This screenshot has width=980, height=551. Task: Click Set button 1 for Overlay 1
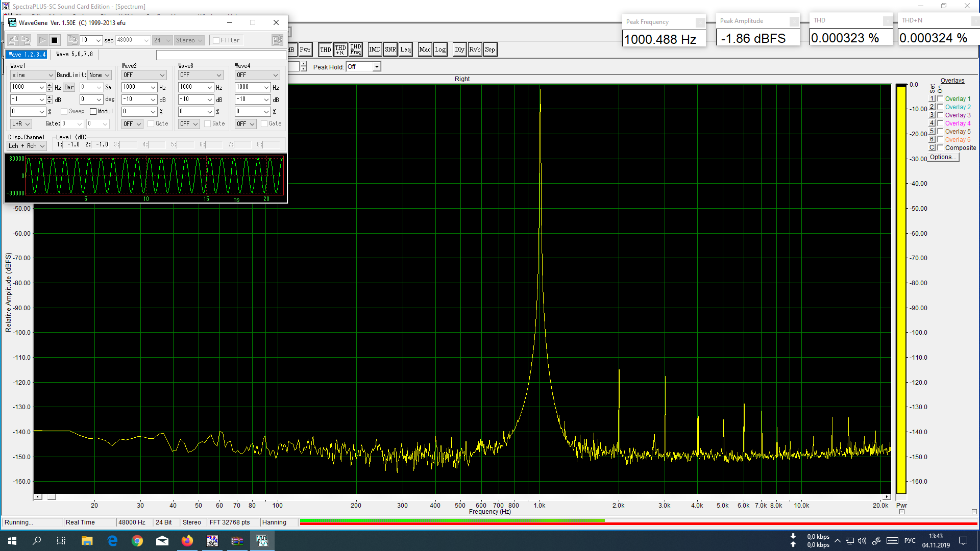pos(932,98)
